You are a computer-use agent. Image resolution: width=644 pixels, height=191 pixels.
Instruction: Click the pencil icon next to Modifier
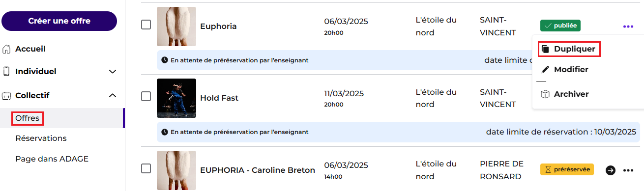pyautogui.click(x=545, y=70)
